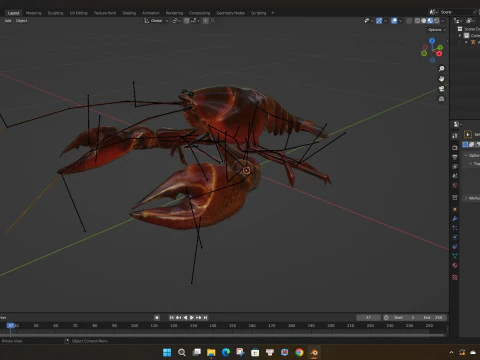The height and width of the screenshot is (360, 480).
Task: Open the Modifiers properties tab
Action: (x=455, y=219)
